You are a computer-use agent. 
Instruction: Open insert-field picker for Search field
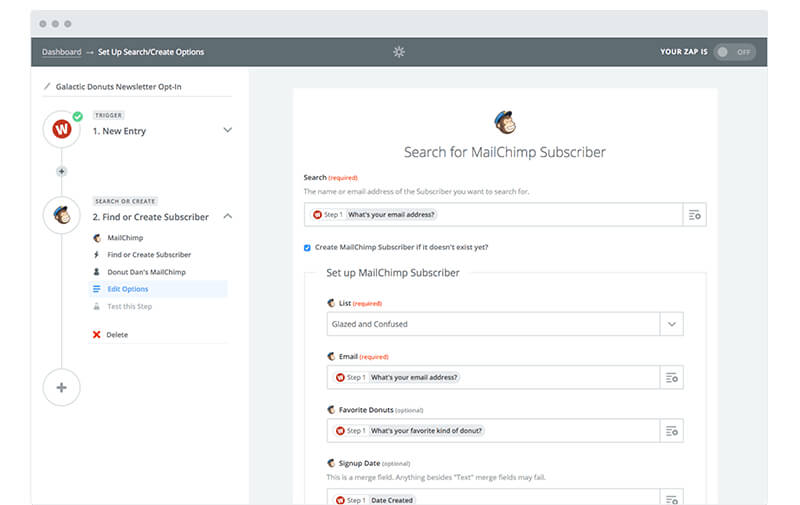(694, 215)
